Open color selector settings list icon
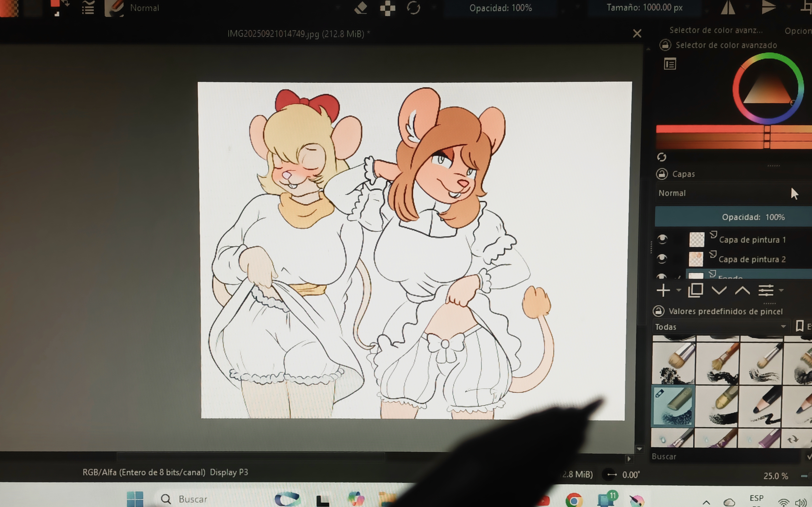 point(670,64)
